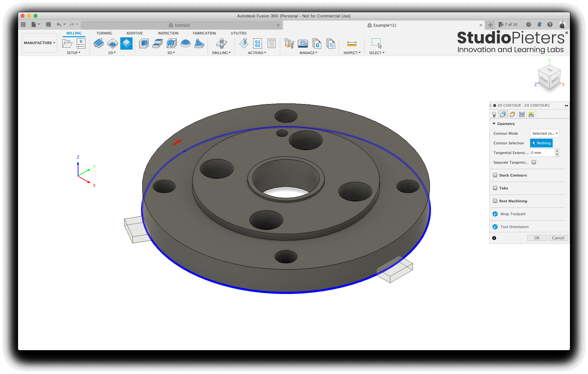The image size is (588, 374).
Task: Select the 3D Contour tool
Action: pyautogui.click(x=185, y=43)
